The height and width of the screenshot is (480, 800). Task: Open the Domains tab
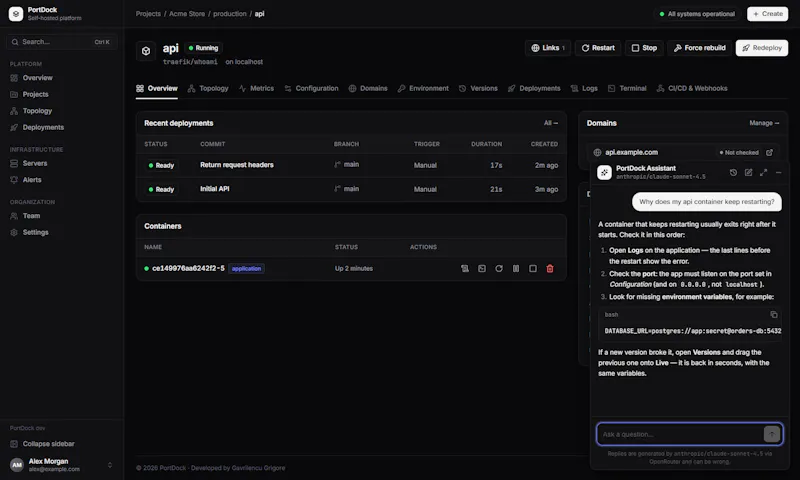(368, 88)
